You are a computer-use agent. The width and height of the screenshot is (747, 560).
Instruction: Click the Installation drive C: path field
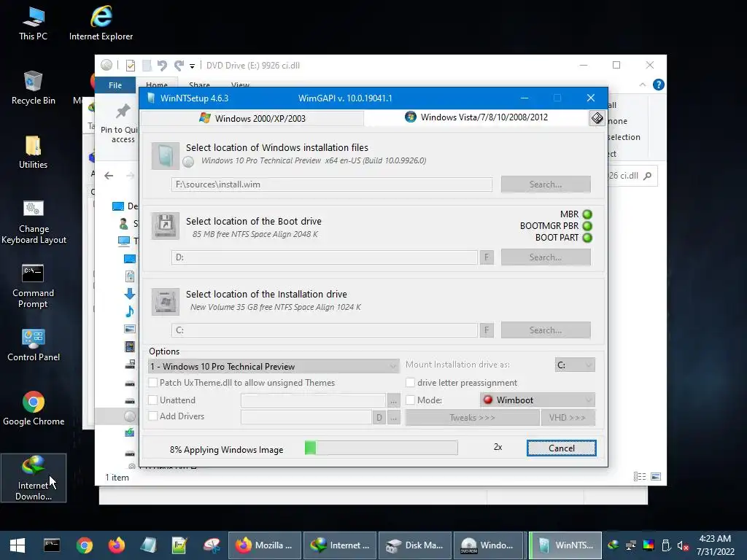coord(325,330)
